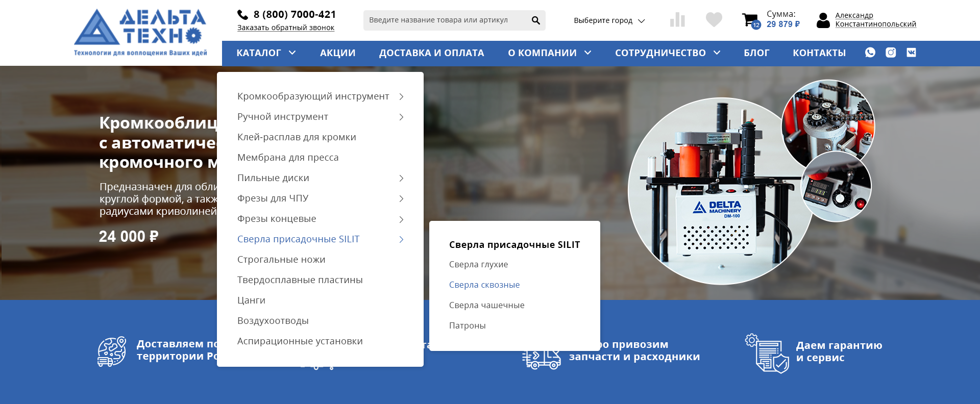The width and height of the screenshot is (980, 404).
Task: Open the WhatsApp icon in navigation bar
Action: point(870,53)
